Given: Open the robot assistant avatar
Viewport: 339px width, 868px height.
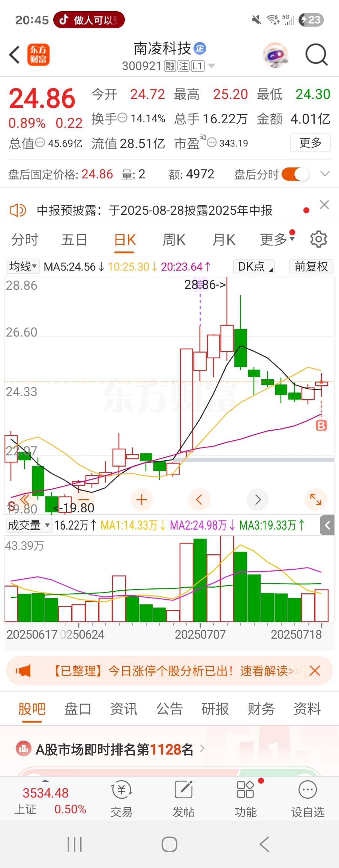Looking at the screenshot, I should pyautogui.click(x=276, y=55).
